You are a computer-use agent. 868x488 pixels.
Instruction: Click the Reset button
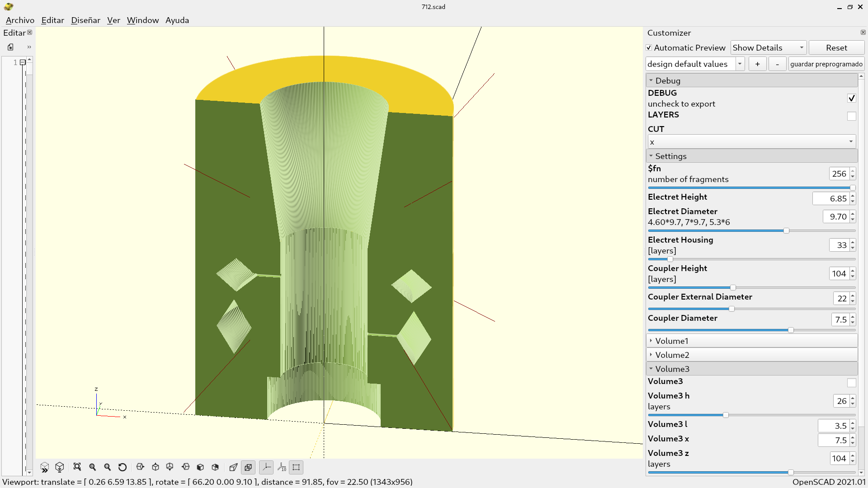836,48
